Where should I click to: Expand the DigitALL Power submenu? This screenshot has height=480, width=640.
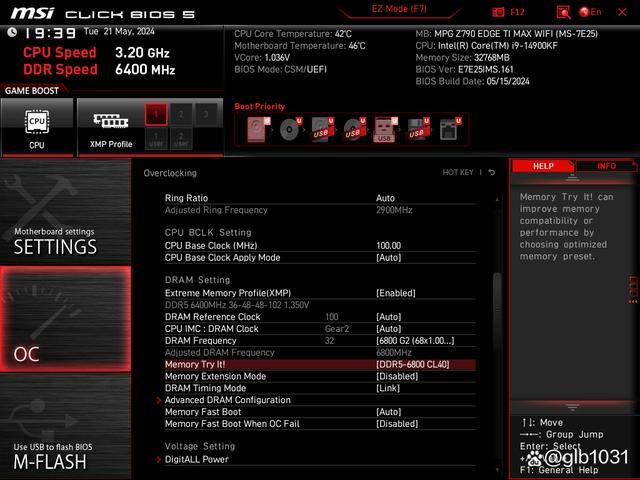pos(196,460)
